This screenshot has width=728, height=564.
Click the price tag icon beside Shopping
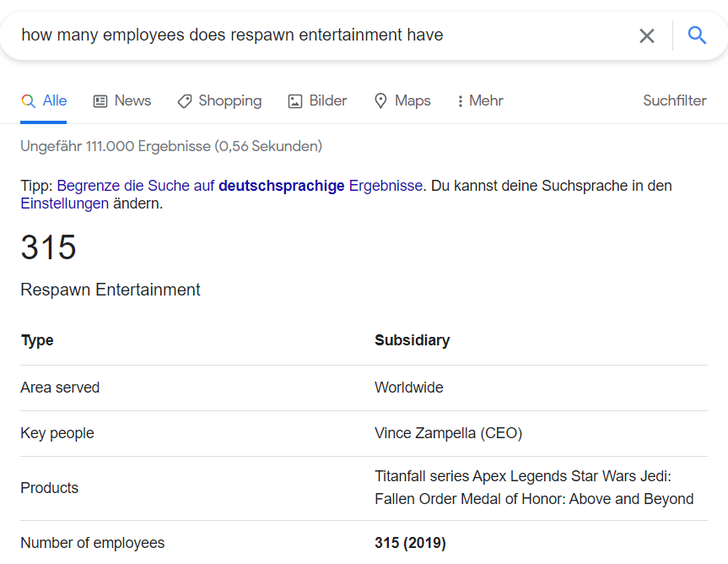coord(185,101)
